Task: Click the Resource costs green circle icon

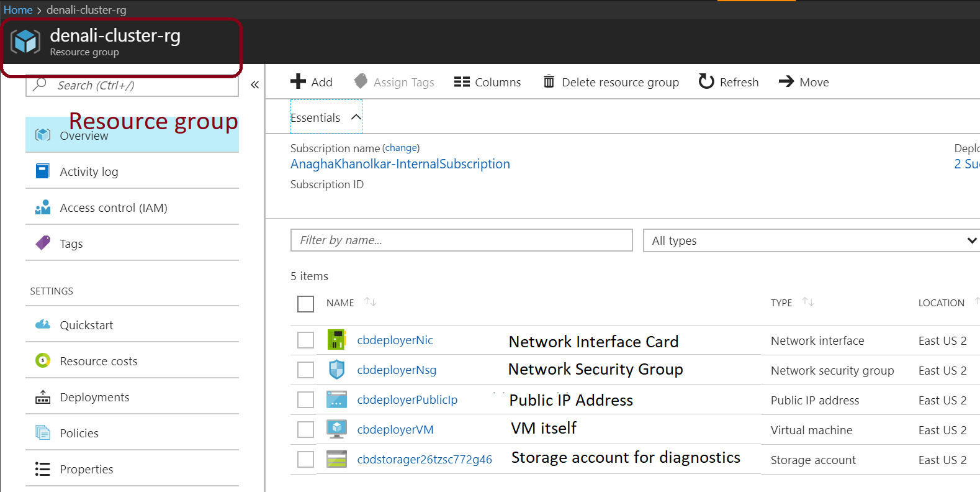Action: (43, 360)
